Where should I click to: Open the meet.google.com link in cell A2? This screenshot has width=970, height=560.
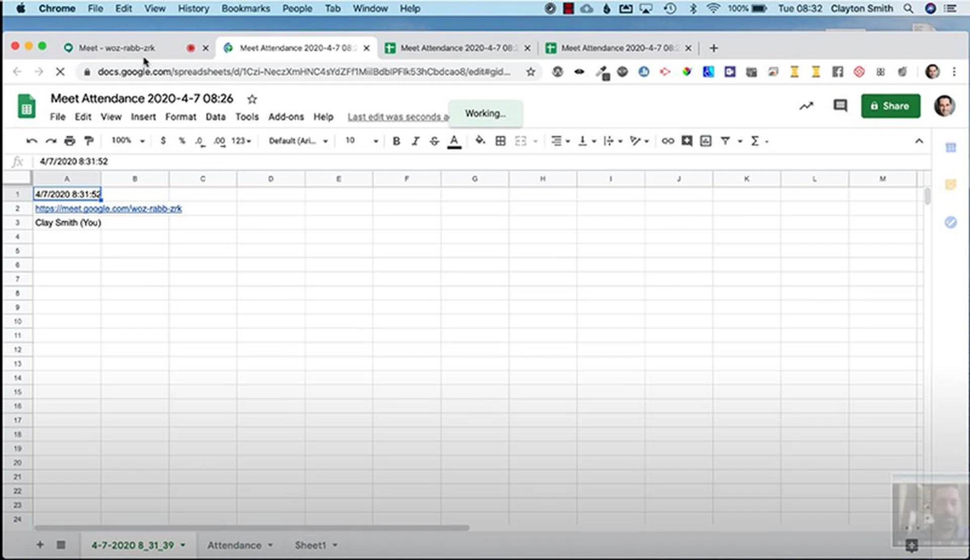pos(108,209)
